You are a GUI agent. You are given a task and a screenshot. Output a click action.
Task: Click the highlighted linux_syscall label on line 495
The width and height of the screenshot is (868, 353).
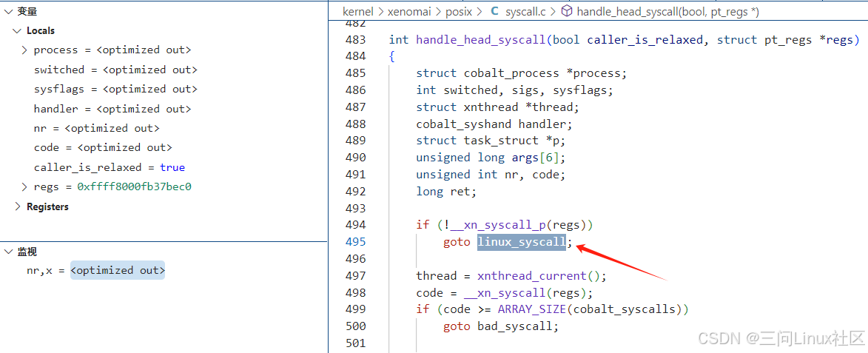point(522,242)
